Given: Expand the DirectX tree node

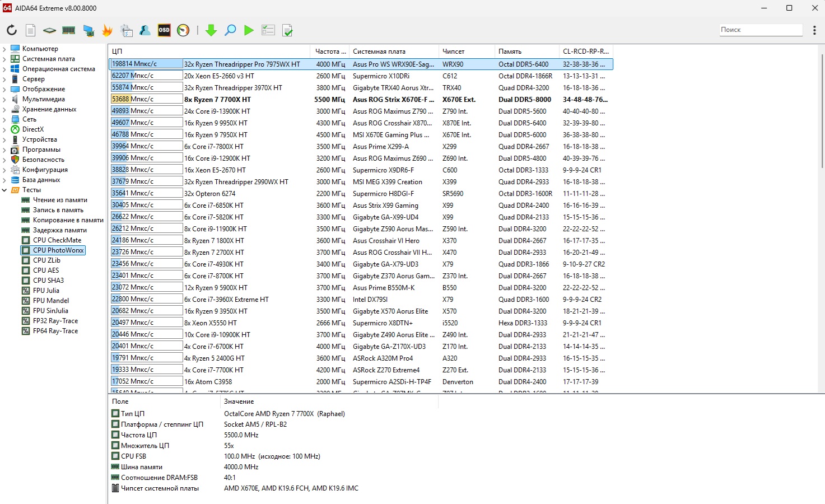Looking at the screenshot, I should [4, 129].
